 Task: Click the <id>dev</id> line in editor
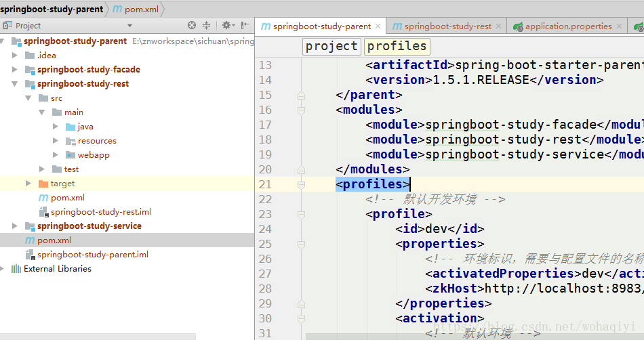(440, 229)
